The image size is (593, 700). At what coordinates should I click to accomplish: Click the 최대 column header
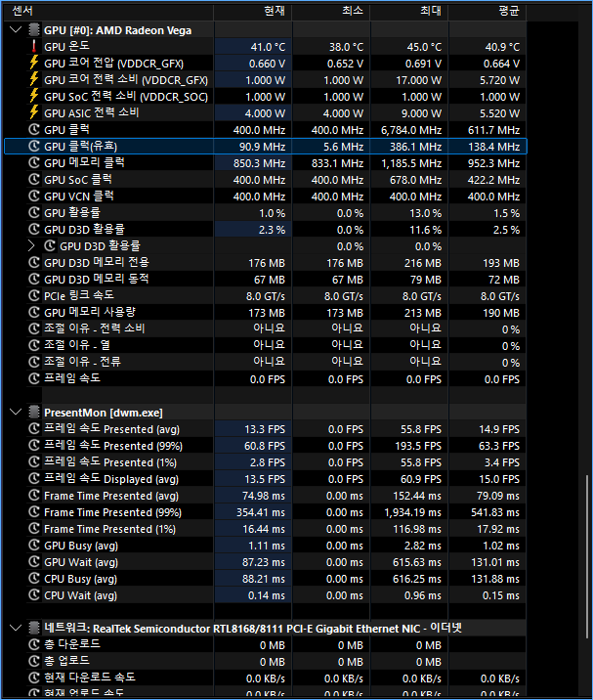(409, 11)
